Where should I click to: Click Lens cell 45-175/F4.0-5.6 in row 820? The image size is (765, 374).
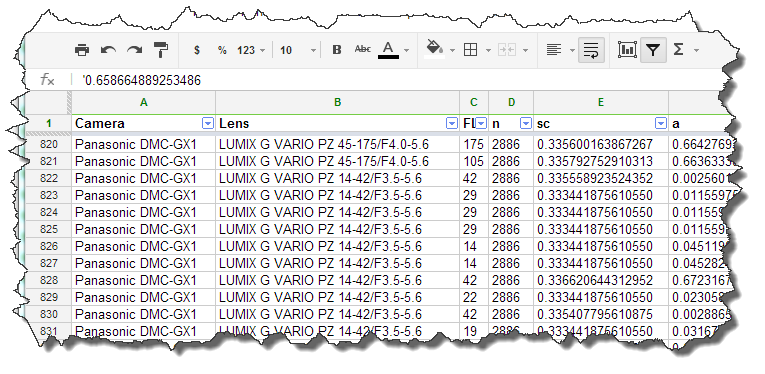338,144
